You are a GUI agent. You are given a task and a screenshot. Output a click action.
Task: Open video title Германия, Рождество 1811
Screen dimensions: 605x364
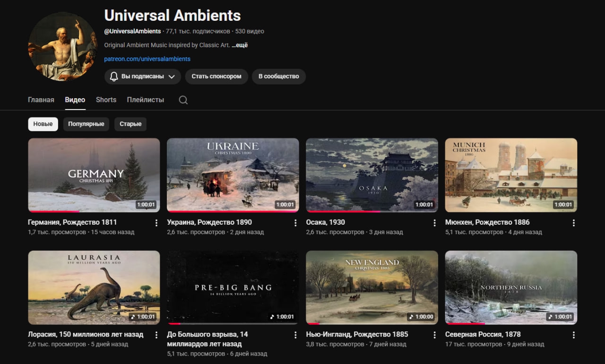72,222
